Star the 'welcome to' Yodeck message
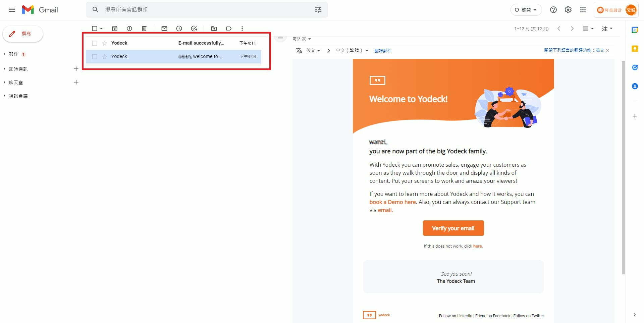 click(x=105, y=56)
